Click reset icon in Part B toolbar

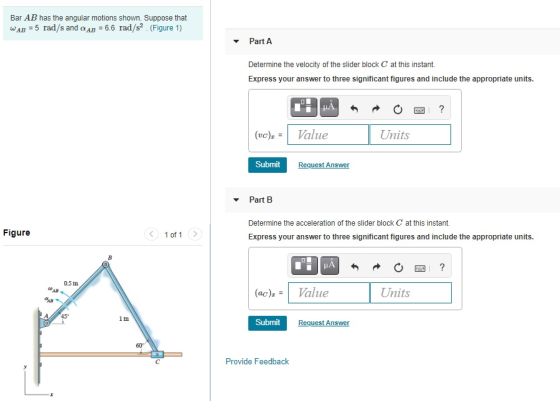[398, 267]
